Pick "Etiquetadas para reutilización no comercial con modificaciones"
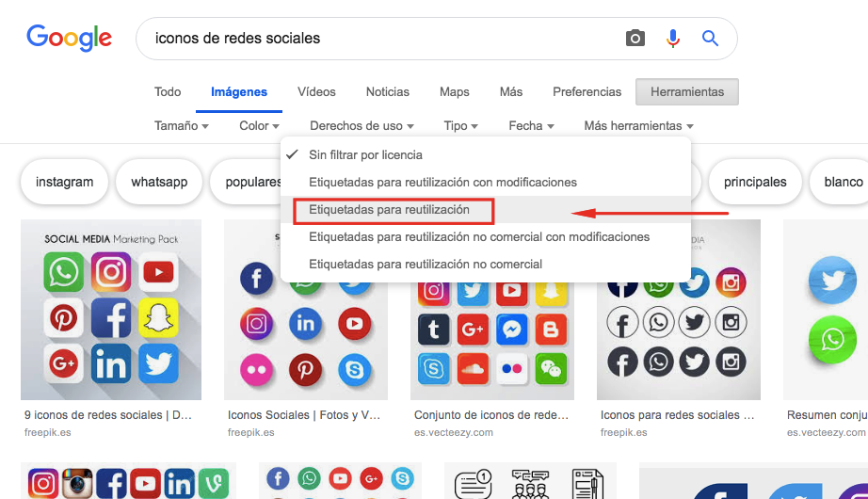 pos(486,237)
